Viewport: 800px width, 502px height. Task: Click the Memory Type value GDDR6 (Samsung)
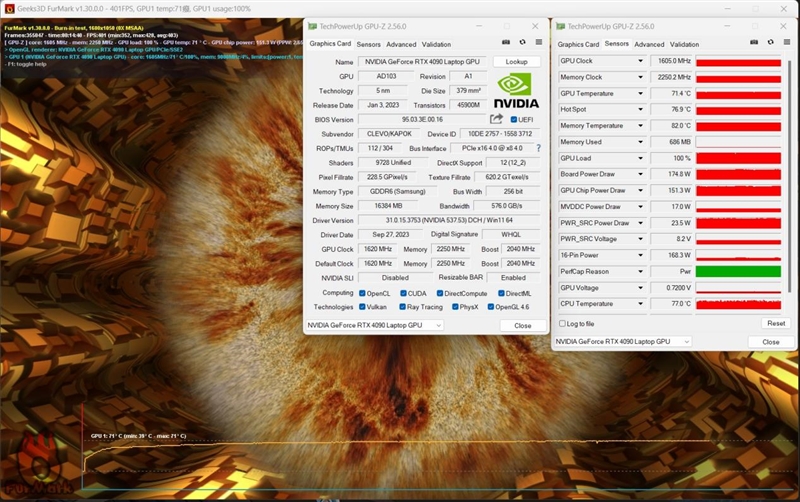point(398,191)
